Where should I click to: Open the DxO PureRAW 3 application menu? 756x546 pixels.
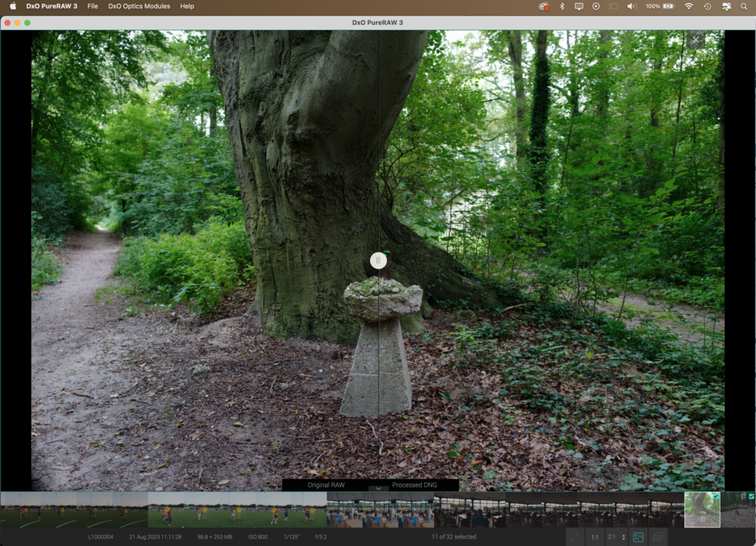click(52, 6)
